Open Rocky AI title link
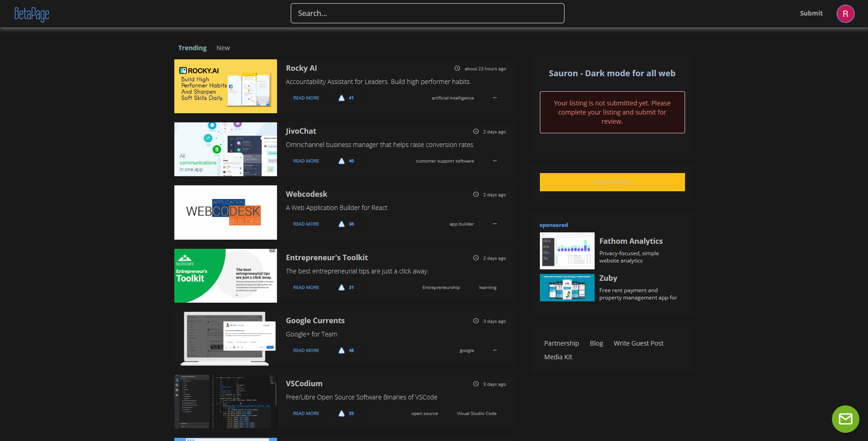Screen dimensions: 868x441 pyautogui.click(x=301, y=68)
